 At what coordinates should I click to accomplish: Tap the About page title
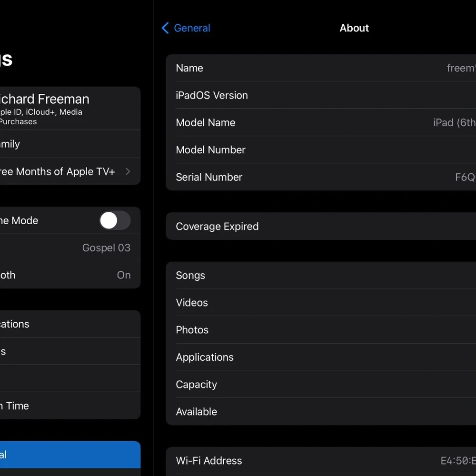[354, 28]
